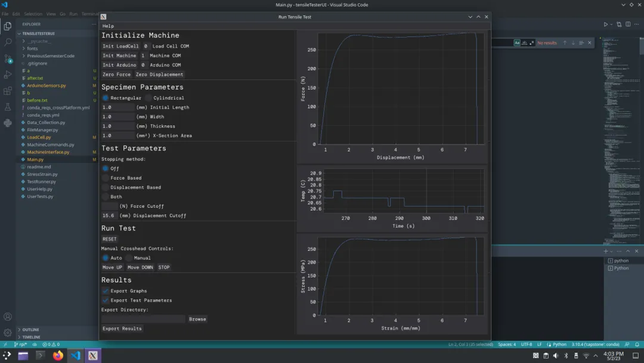
Task: Open the Selection menu in VS Code
Action: (33, 14)
